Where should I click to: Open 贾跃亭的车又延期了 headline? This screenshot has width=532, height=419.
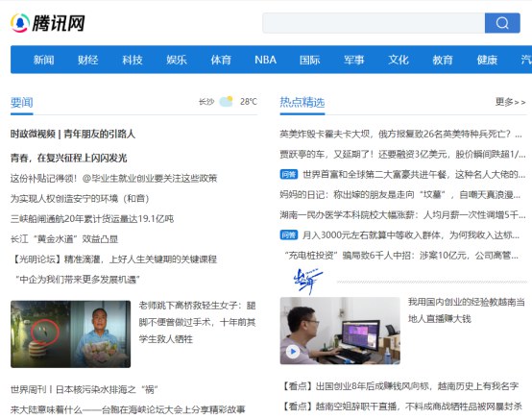click(402, 154)
